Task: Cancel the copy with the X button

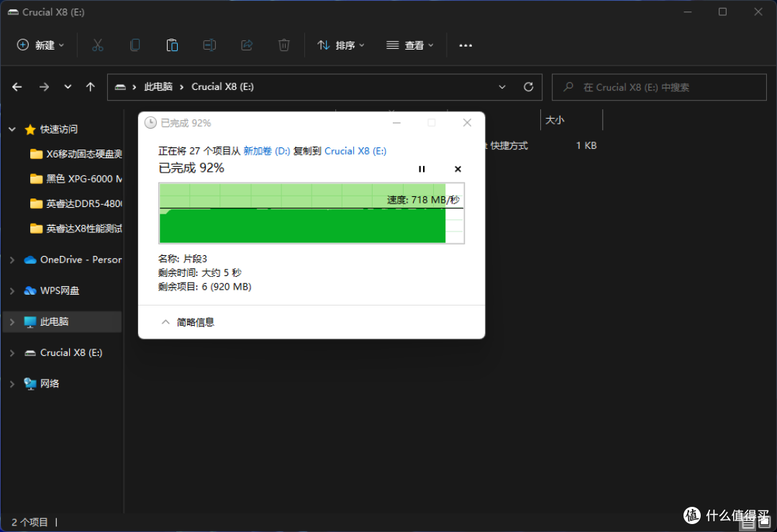Action: click(x=458, y=169)
